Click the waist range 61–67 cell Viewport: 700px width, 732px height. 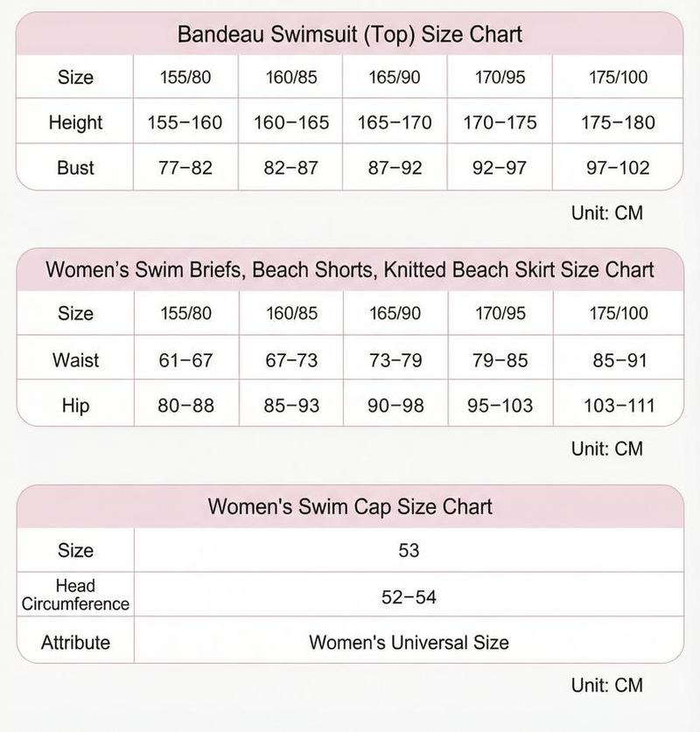point(185,360)
